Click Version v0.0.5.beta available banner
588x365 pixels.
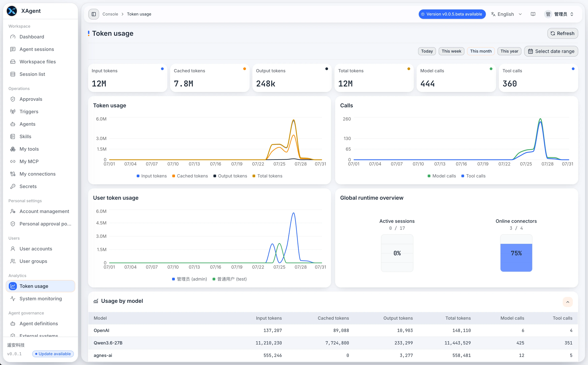tap(452, 14)
